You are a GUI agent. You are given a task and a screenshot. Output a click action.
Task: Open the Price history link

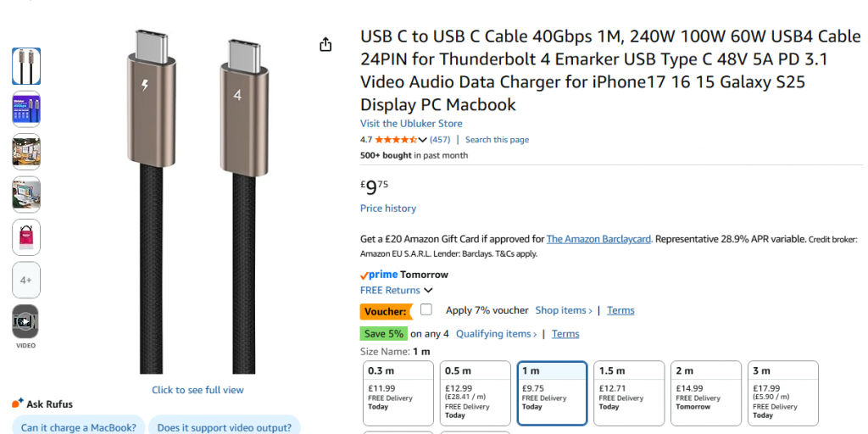(x=388, y=209)
